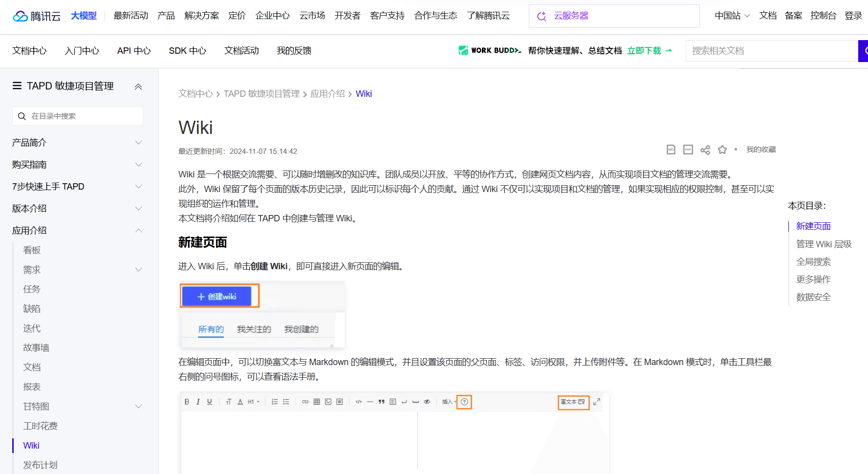Click the 立即下载 link in the banner
Viewport: 868px width, 474px height.
click(x=650, y=51)
